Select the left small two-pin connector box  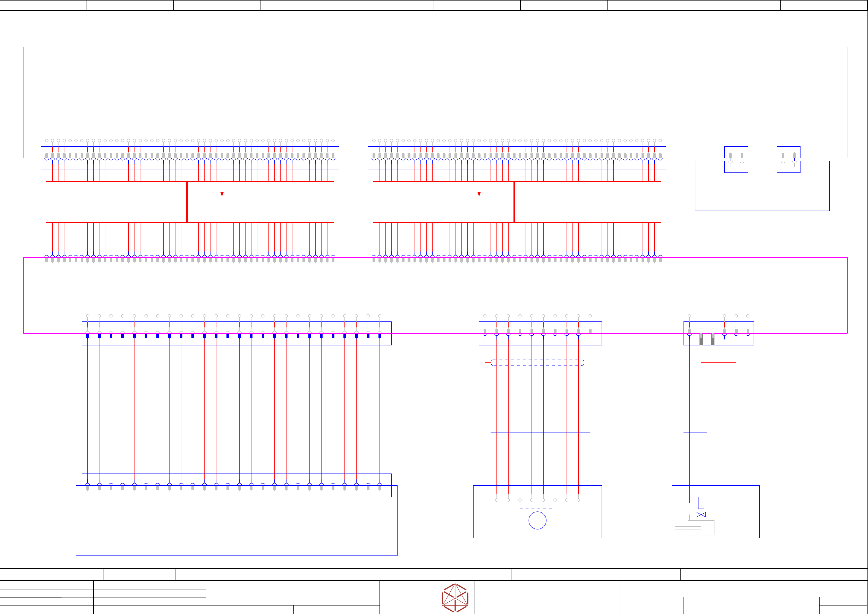tap(736, 159)
